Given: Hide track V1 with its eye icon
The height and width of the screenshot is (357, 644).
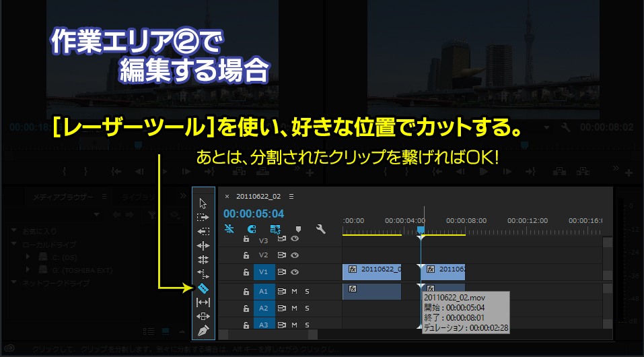Looking at the screenshot, I should [x=295, y=272].
